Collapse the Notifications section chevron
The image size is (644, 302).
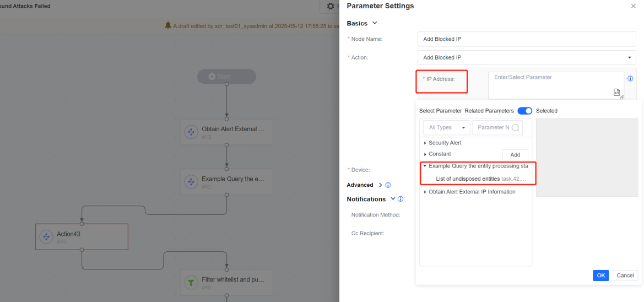(x=393, y=199)
